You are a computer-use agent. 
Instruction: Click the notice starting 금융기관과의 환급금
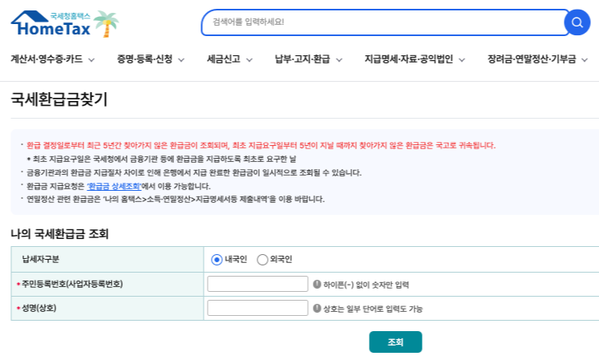[194, 172]
